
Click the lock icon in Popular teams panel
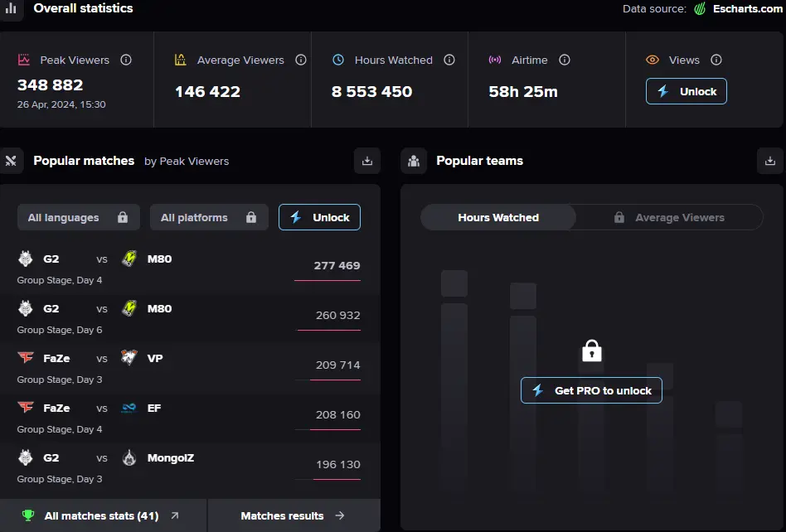[x=591, y=351]
